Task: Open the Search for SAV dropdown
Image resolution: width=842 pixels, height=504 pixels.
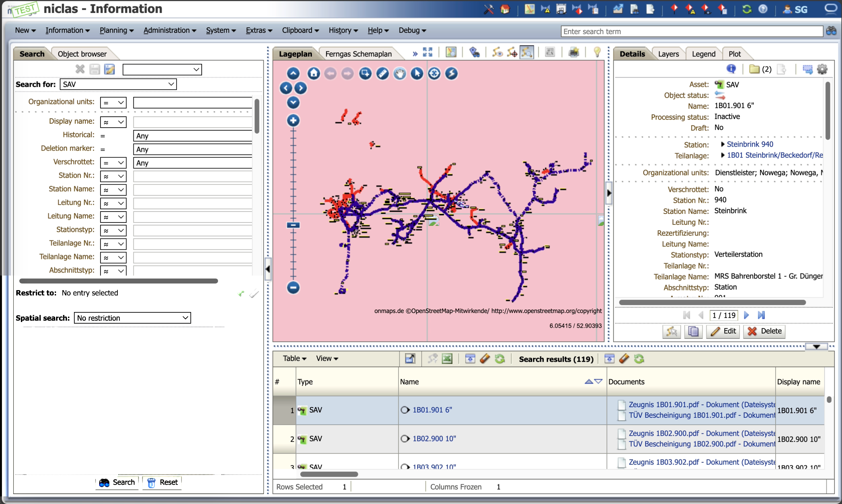Action: pos(118,84)
